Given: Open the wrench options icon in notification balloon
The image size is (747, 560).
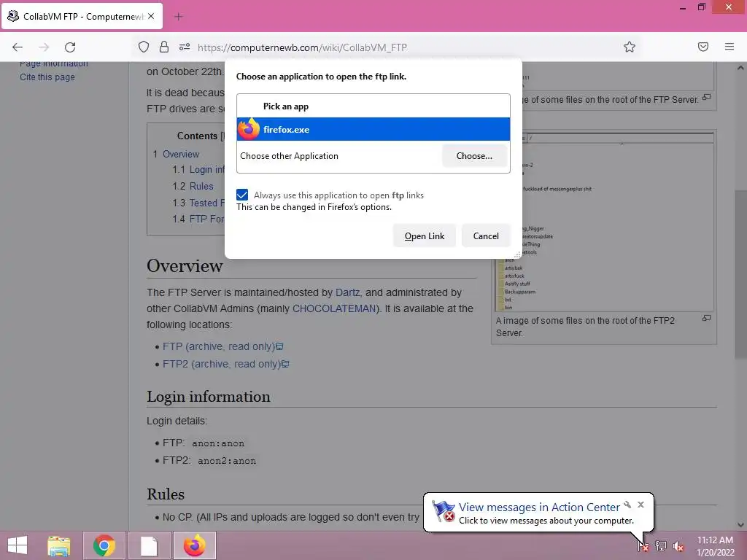Looking at the screenshot, I should click(x=627, y=505).
